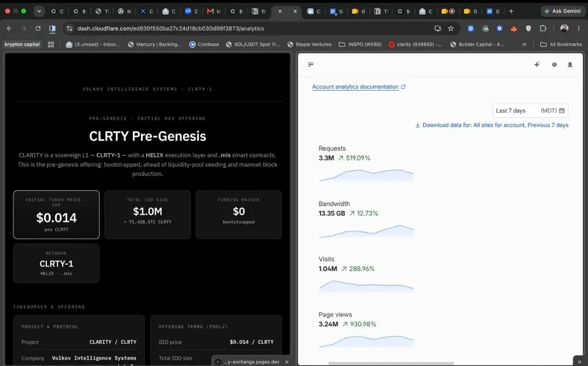The image size is (588, 366).
Task: Click the Bandwidth value 13.35 GB
Action: point(332,213)
